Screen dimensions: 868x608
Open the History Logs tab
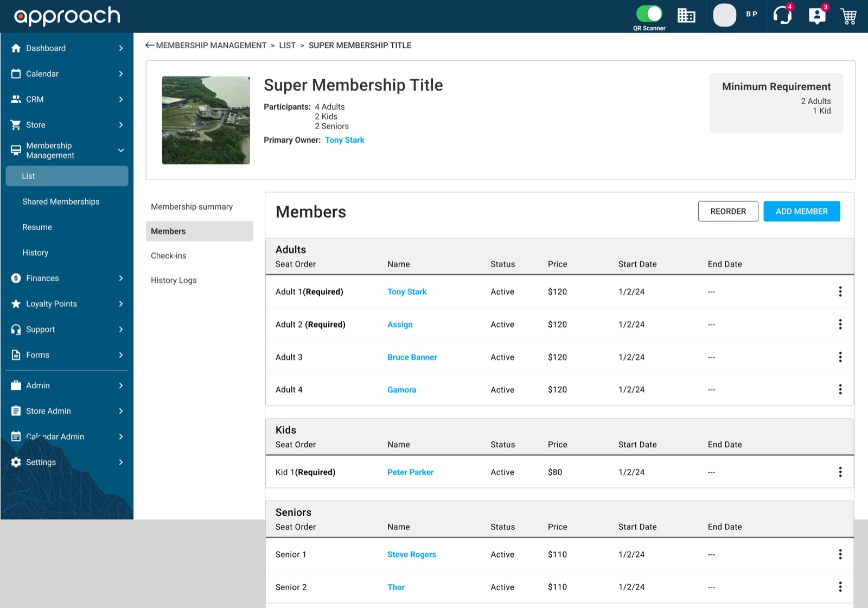(199, 280)
